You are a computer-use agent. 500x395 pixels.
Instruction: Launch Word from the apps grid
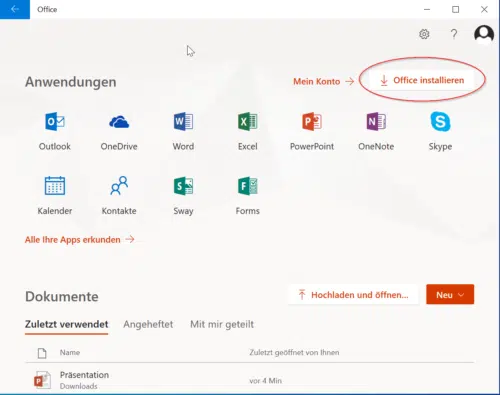(x=183, y=121)
